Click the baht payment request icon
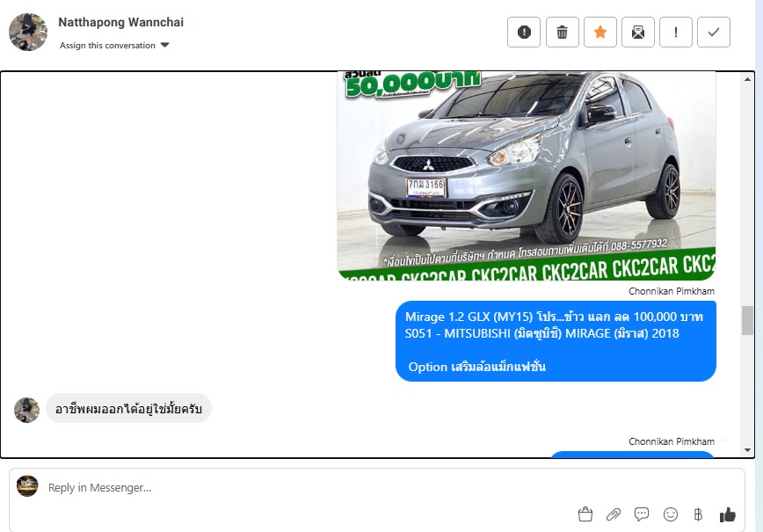The width and height of the screenshot is (763, 532). point(698,514)
